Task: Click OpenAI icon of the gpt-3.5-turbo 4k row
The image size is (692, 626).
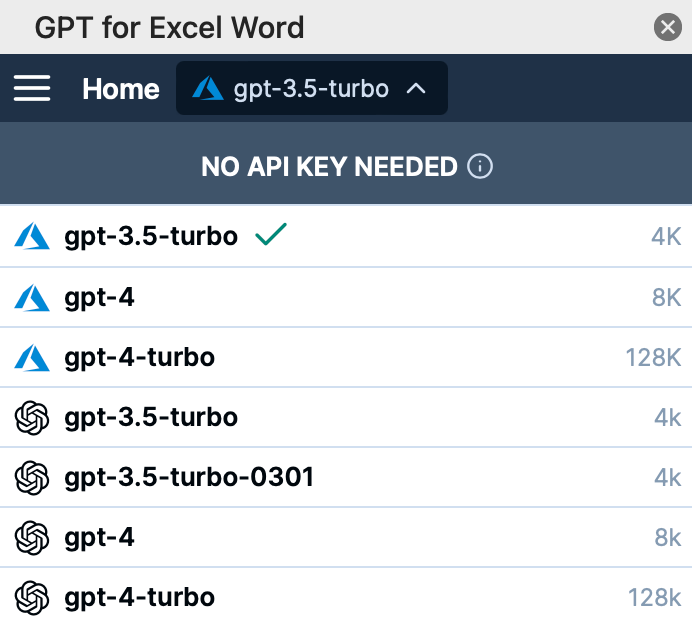Action: pos(32,417)
